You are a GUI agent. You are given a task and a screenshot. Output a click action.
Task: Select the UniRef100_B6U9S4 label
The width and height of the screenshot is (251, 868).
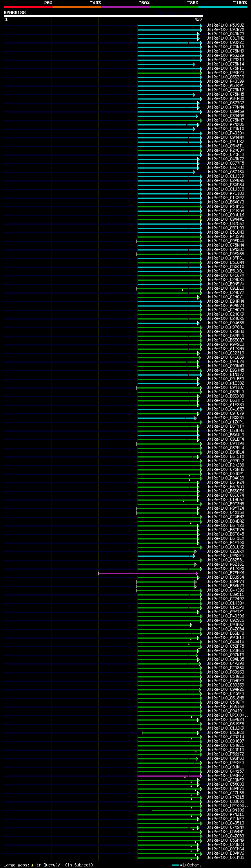(225, 577)
